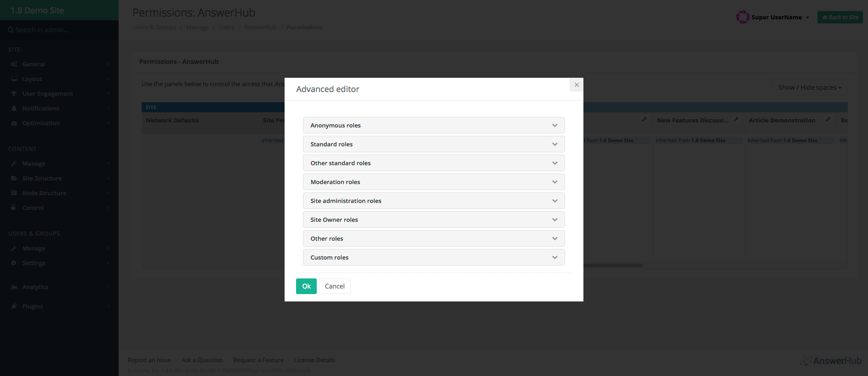Open the Request a Feature footer link
Image resolution: width=868 pixels, height=376 pixels.
coord(258,360)
